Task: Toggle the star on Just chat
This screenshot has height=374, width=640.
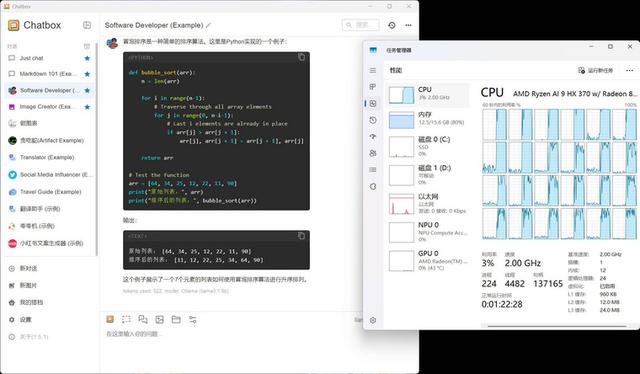Action: (87, 58)
